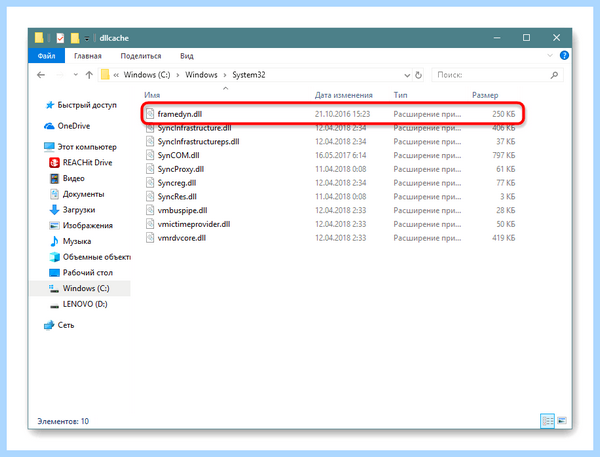Screen dimensions: 600x457
Task: Select the SyncInfrastructure.dll file
Action: (330, 128)
